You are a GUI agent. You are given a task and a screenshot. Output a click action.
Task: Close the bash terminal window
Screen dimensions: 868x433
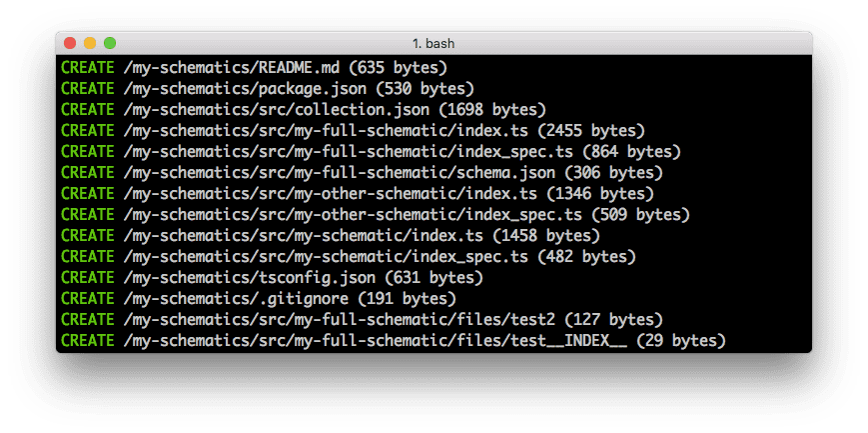click(x=70, y=43)
